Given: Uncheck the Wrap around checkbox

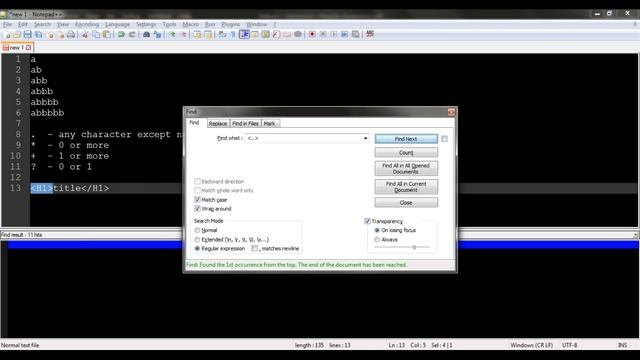Looking at the screenshot, I should 198,209.
